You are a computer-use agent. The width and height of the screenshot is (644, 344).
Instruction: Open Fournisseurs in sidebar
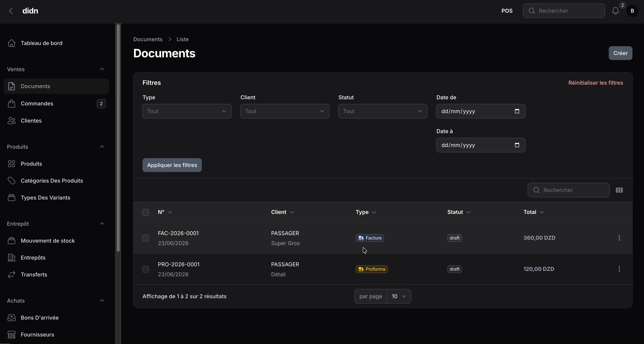pyautogui.click(x=56, y=335)
